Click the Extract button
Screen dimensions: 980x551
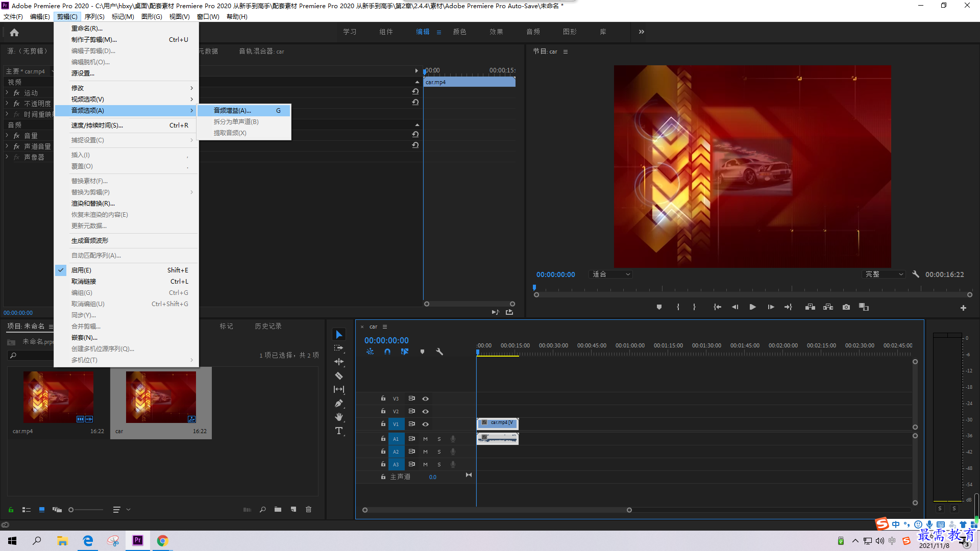pyautogui.click(x=828, y=307)
